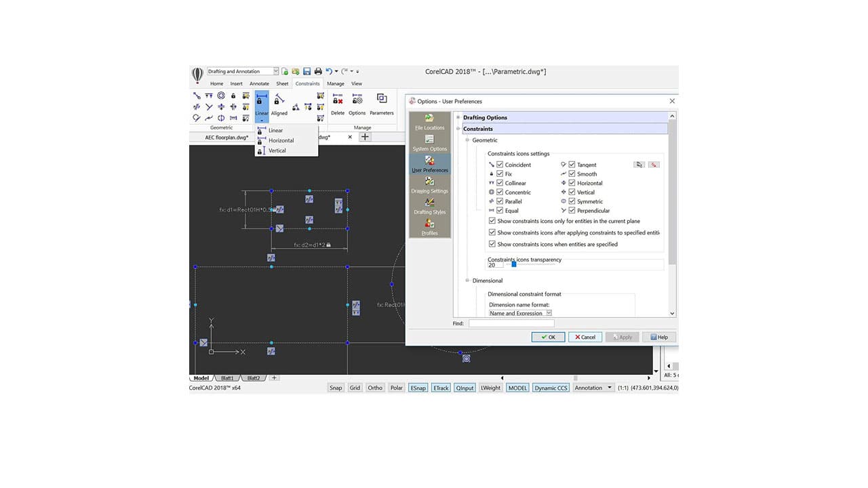Open the Dimension name format dropdown
Viewport: 868px width, 488px height.
[549, 313]
